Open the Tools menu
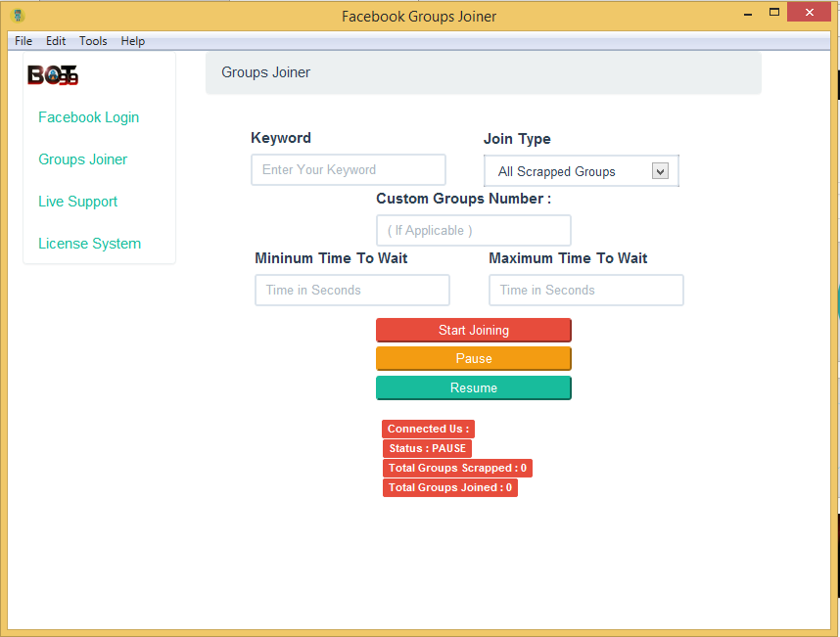Screen dimensions: 840x637 (92, 41)
